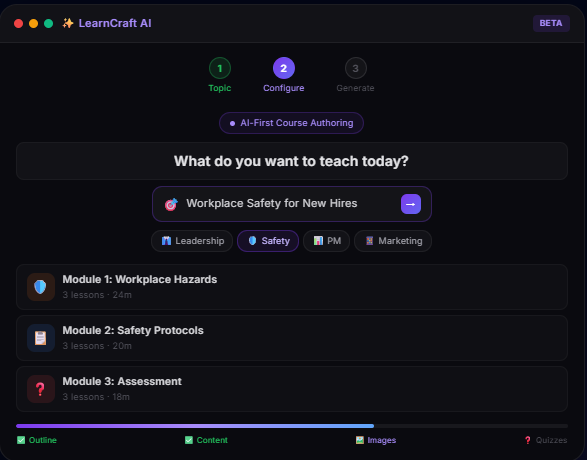587x460 pixels.
Task: Click '3 lessons · 20m' under Module 2
Action: 97,346
